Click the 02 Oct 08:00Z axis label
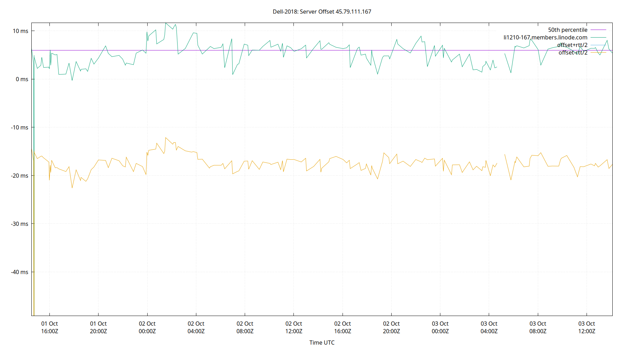The height and width of the screenshot is (348, 644). [x=245, y=327]
